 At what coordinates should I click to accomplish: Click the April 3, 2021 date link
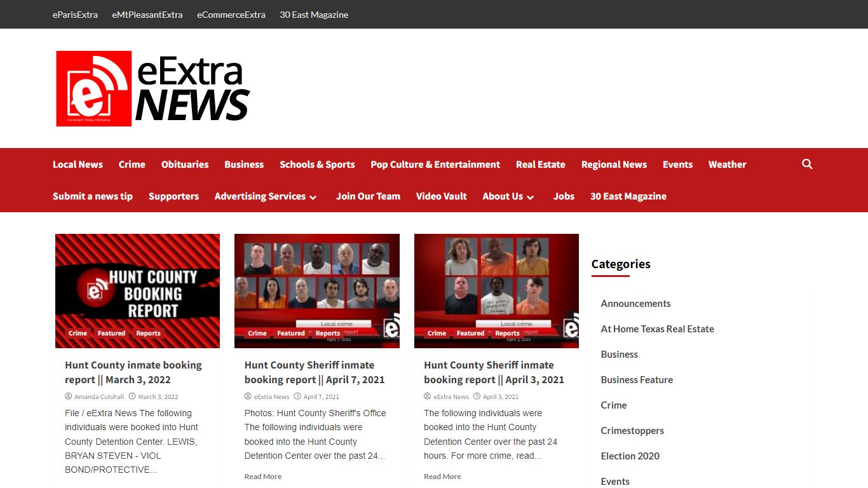(x=501, y=396)
